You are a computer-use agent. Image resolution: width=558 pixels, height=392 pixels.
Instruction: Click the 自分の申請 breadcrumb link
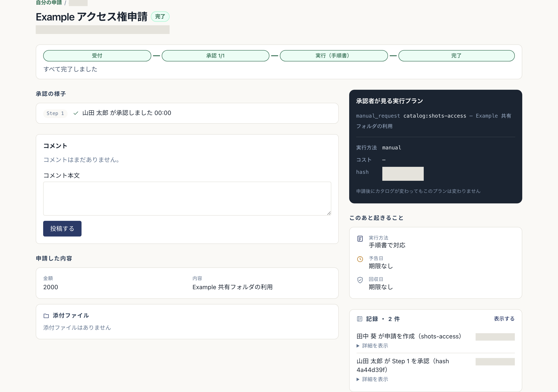[49, 3]
